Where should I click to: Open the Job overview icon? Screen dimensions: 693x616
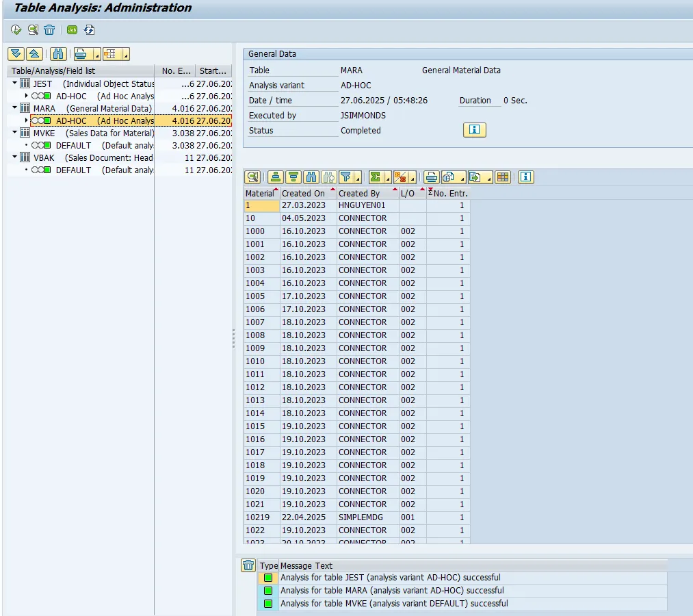[x=72, y=29]
